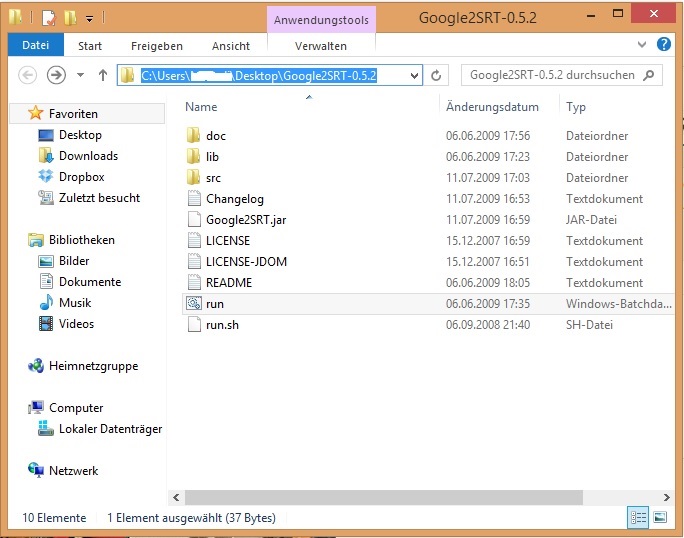The width and height of the screenshot is (684, 538).
Task: Sort files by Änderungsdatum column
Action: point(492,107)
